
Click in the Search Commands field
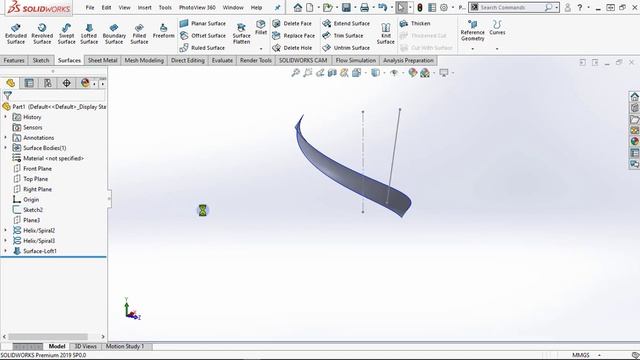click(511, 7)
